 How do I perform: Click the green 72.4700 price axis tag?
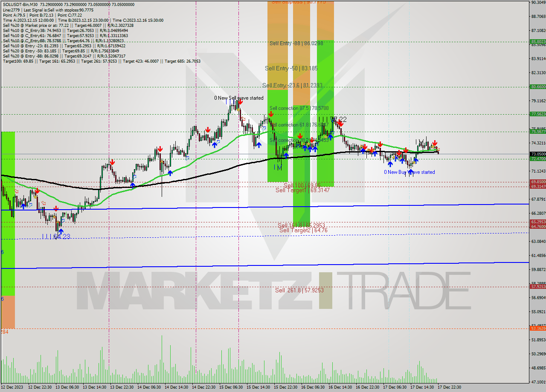538,159
